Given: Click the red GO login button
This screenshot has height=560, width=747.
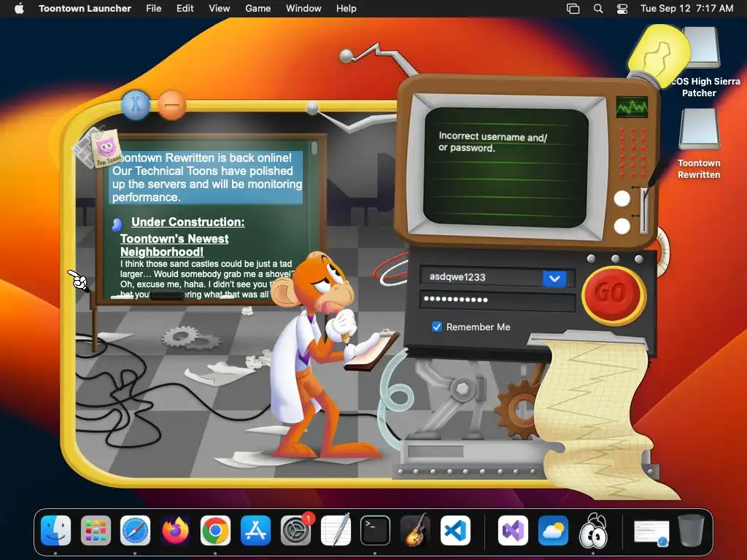Looking at the screenshot, I should pos(613,295).
